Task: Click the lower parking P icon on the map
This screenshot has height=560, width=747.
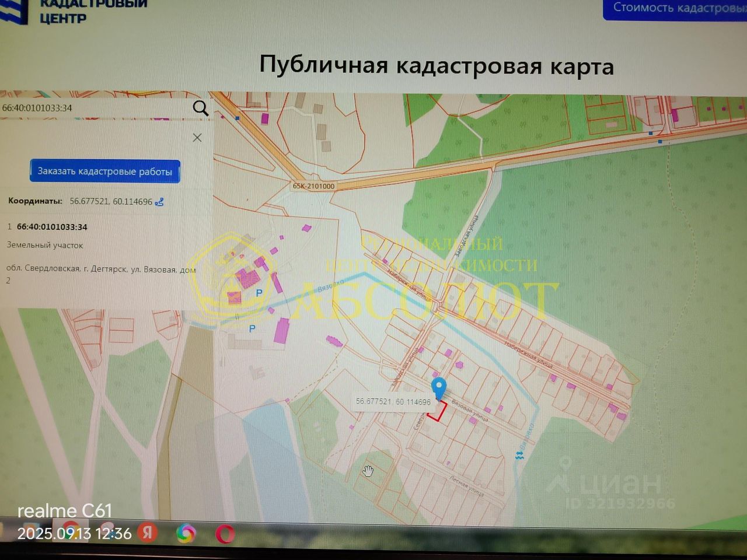Action: 252,329
